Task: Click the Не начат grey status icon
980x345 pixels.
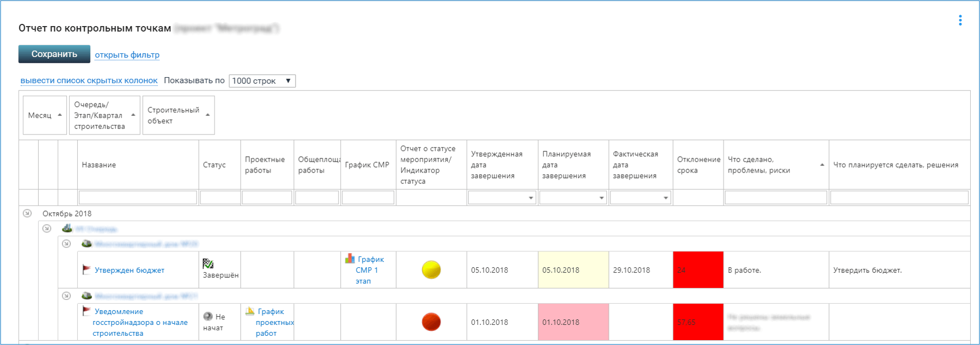Action: pos(208,316)
